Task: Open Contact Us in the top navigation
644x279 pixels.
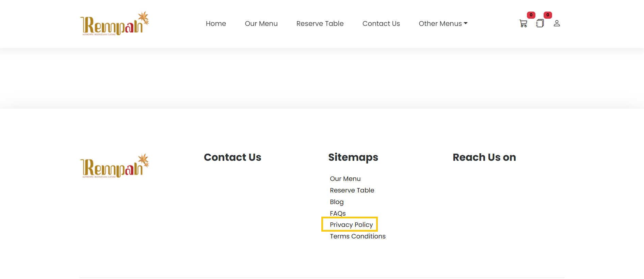Action: tap(381, 24)
